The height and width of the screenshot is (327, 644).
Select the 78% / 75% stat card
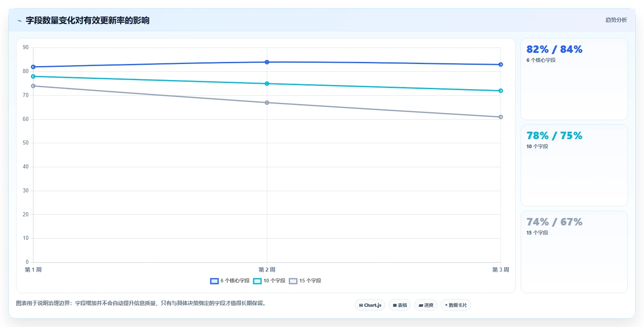click(x=574, y=166)
